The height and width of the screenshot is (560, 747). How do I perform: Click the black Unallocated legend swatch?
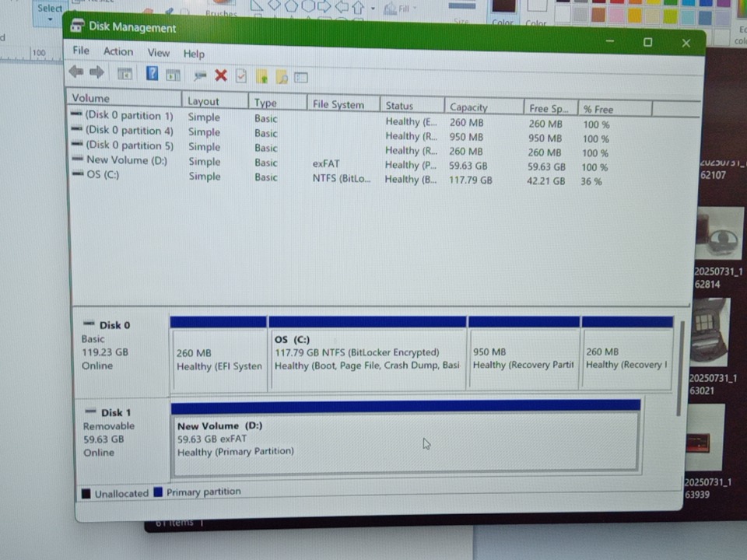(x=86, y=493)
